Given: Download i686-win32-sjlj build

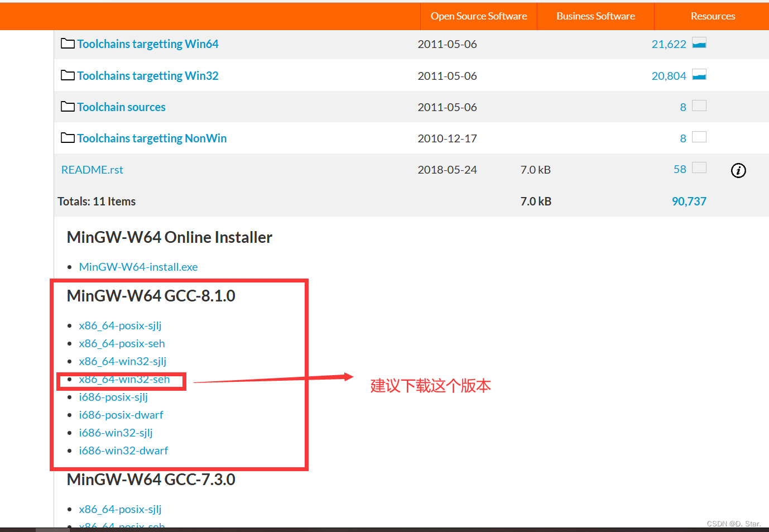Looking at the screenshot, I should pyautogui.click(x=116, y=433).
